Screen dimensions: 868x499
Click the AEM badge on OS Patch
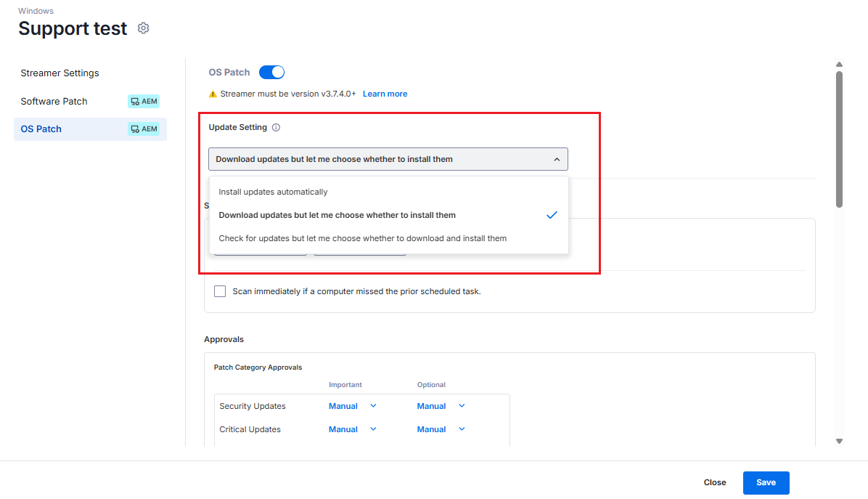point(144,129)
